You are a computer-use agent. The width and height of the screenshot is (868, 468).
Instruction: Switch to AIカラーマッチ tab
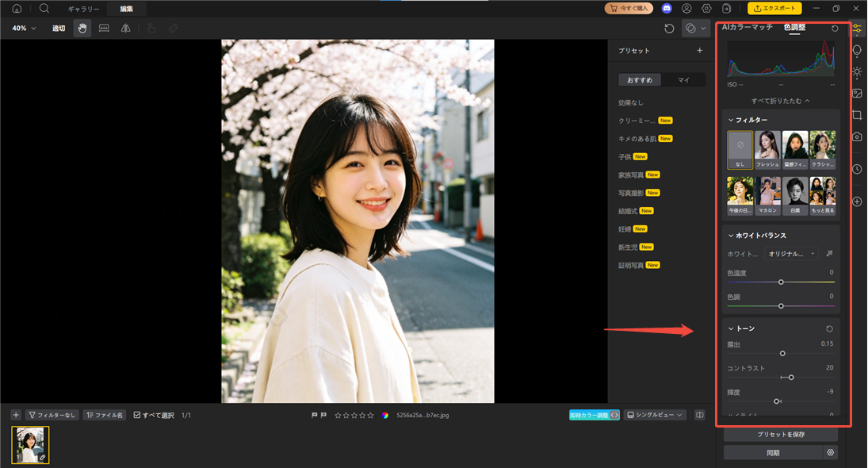pos(747,27)
